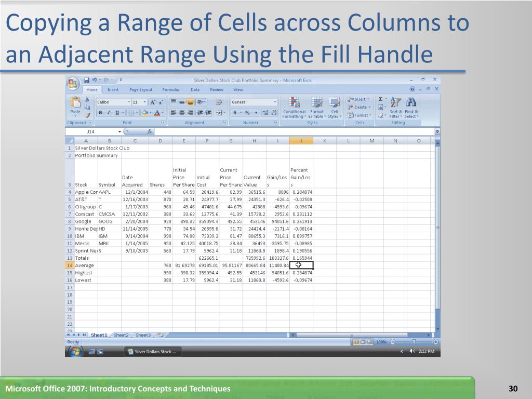Activate the Format Painter brush
The height and width of the screenshot is (399, 532).
[87, 115]
